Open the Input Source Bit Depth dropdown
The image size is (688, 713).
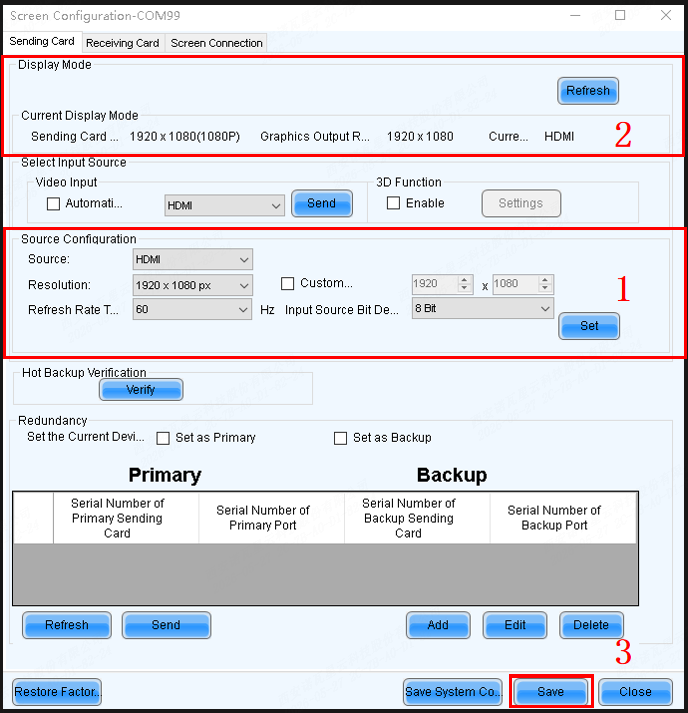click(x=482, y=308)
